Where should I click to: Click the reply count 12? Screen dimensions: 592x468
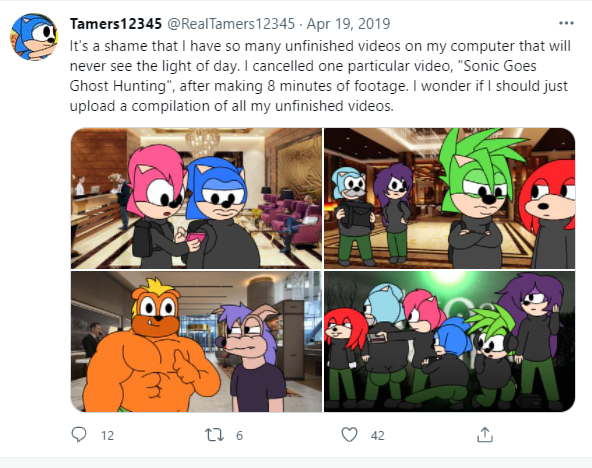[x=107, y=436]
